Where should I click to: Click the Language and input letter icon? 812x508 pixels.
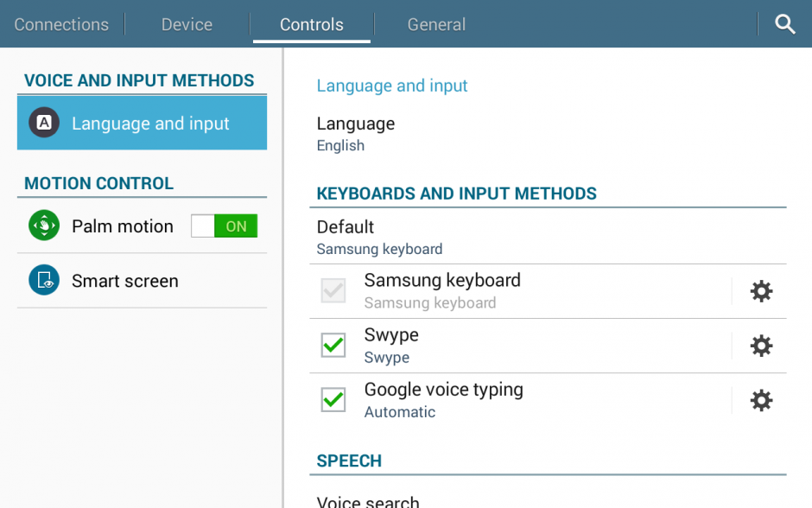click(43, 122)
